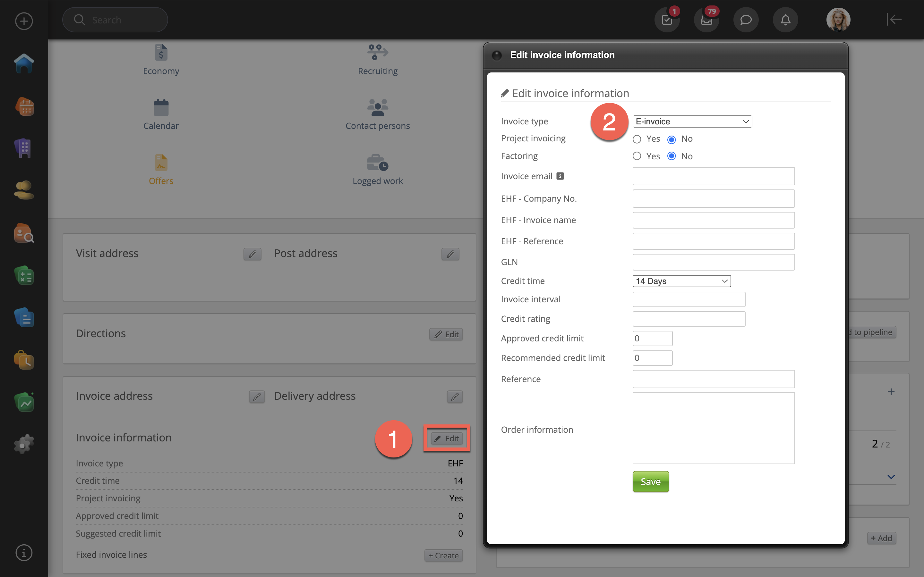The height and width of the screenshot is (577, 924).
Task: Open the Credit time dropdown
Action: pyautogui.click(x=681, y=281)
